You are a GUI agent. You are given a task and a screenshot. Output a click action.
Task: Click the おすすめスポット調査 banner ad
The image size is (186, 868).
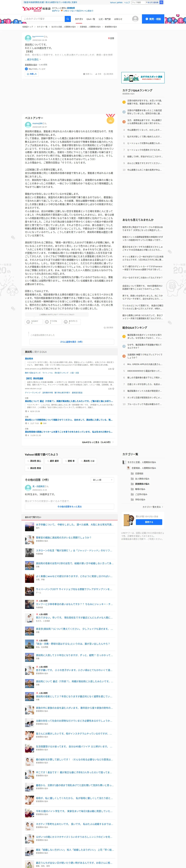pos(143,78)
